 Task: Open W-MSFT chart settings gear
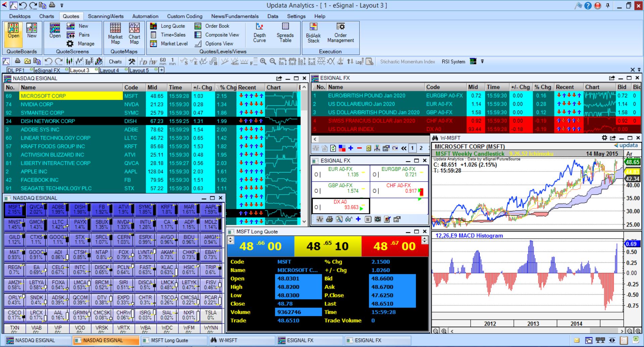click(x=604, y=138)
